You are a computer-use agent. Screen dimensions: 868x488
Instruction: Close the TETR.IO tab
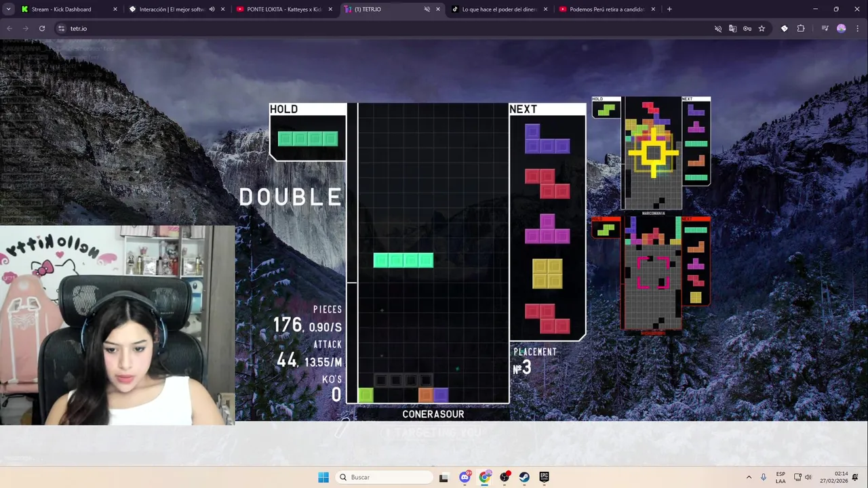tap(437, 9)
